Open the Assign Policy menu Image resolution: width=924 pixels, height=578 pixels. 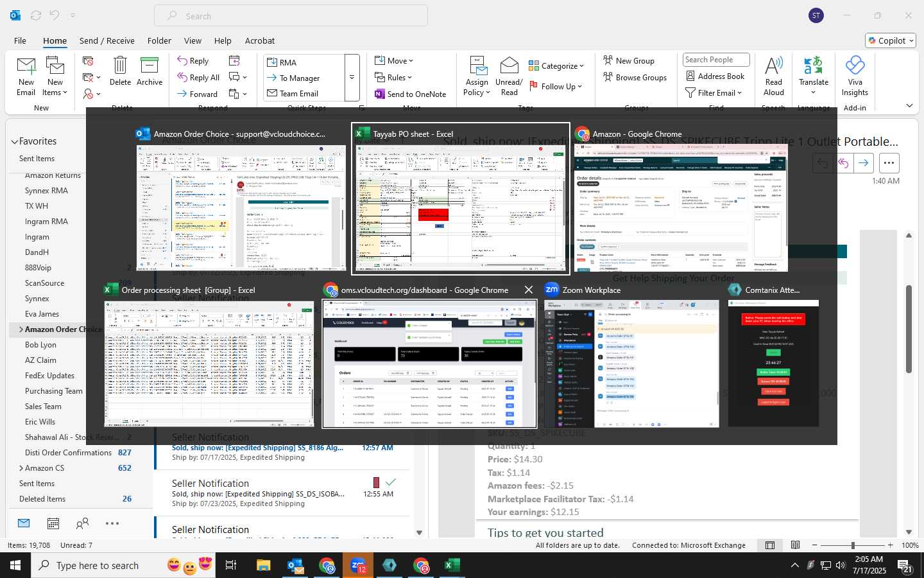click(x=477, y=76)
